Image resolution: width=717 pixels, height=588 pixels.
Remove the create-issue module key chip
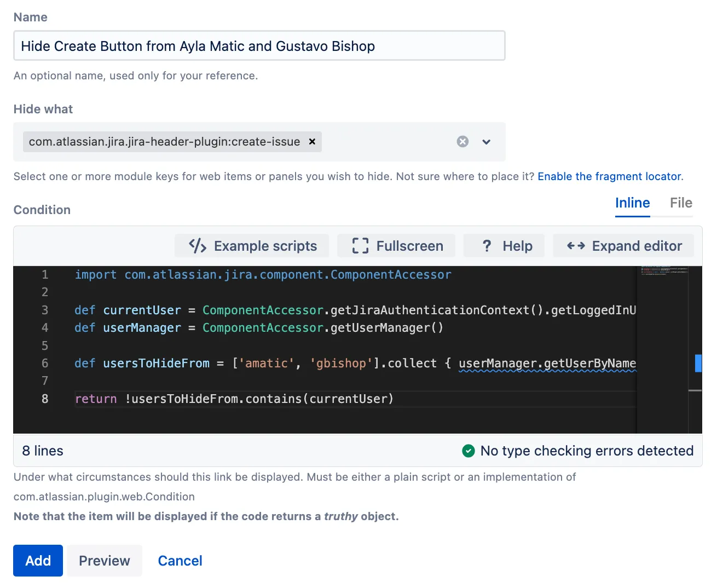pos(312,141)
